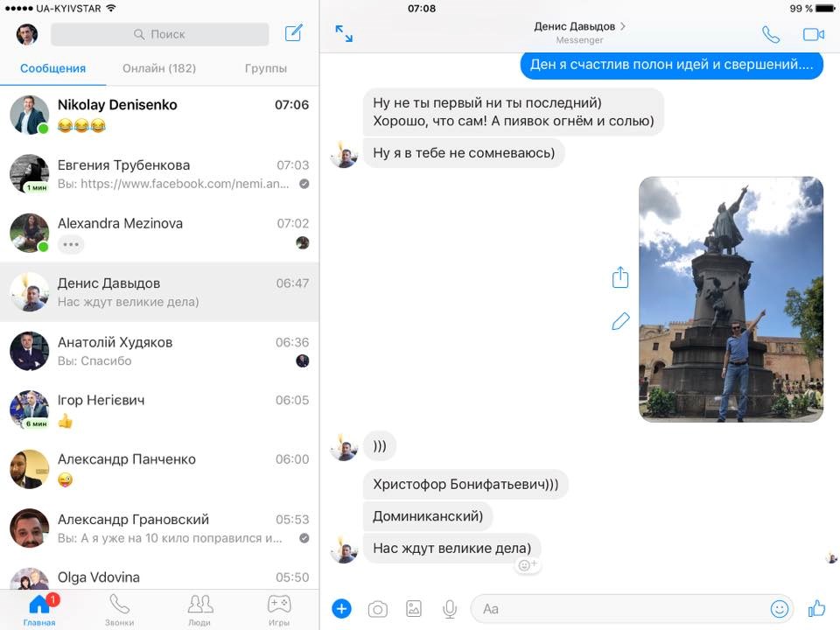Start a video call in chat
Viewport: 840px width, 630px height.
814,35
